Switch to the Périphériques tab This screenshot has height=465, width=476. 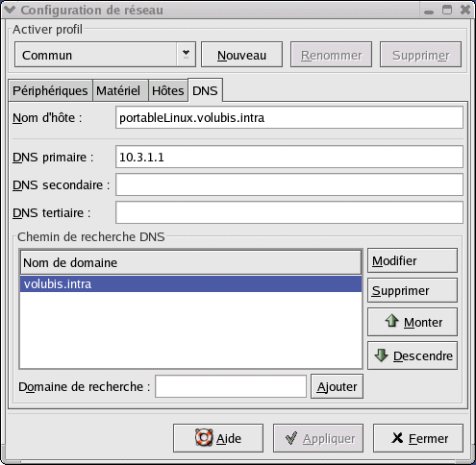[x=50, y=90]
